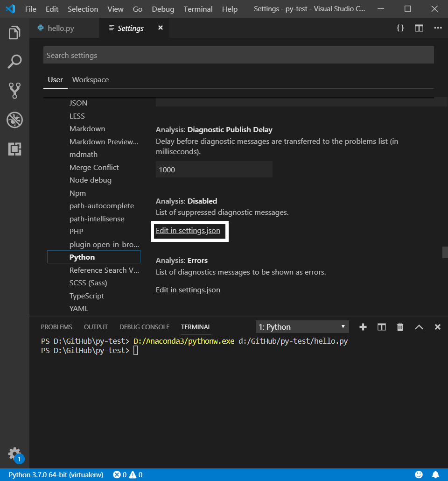Image resolution: width=448 pixels, height=481 pixels.
Task: Open the Search view in activity bar
Action: tap(14, 61)
